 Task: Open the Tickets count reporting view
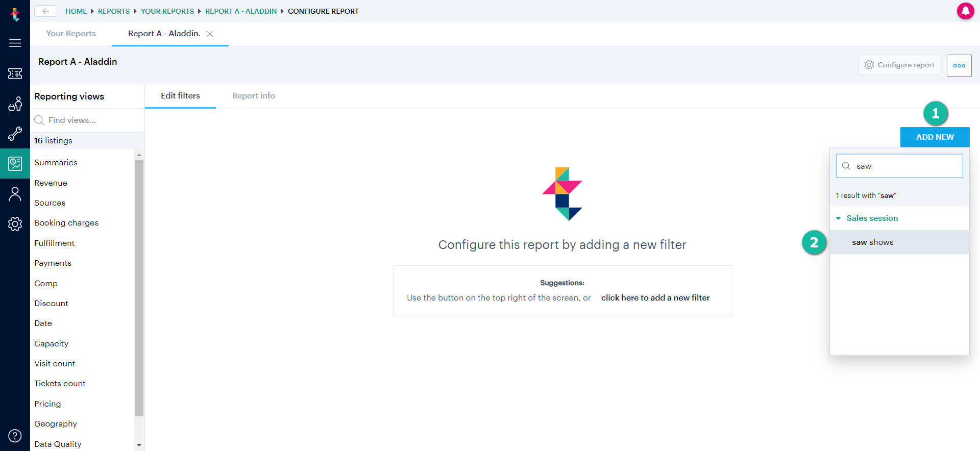tap(60, 384)
